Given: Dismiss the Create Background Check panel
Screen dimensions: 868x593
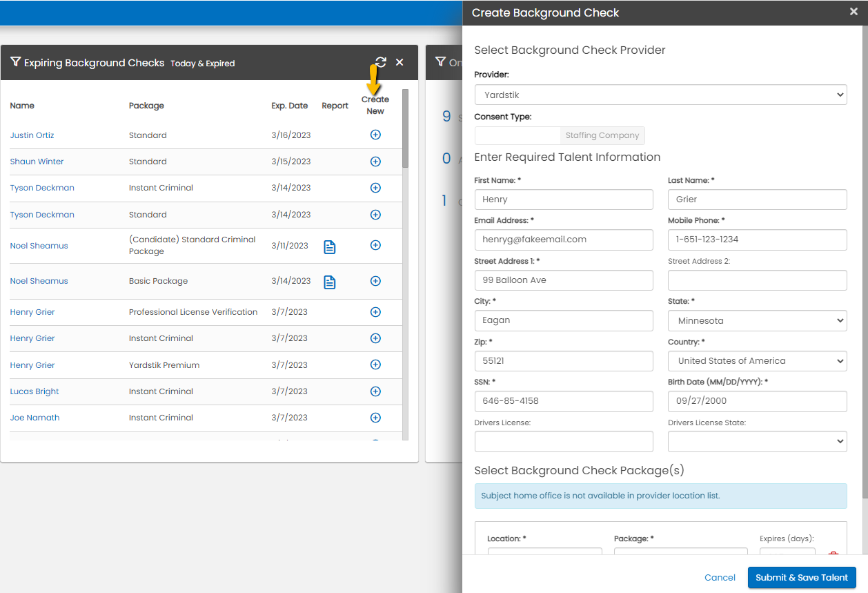Looking at the screenshot, I should click(854, 11).
